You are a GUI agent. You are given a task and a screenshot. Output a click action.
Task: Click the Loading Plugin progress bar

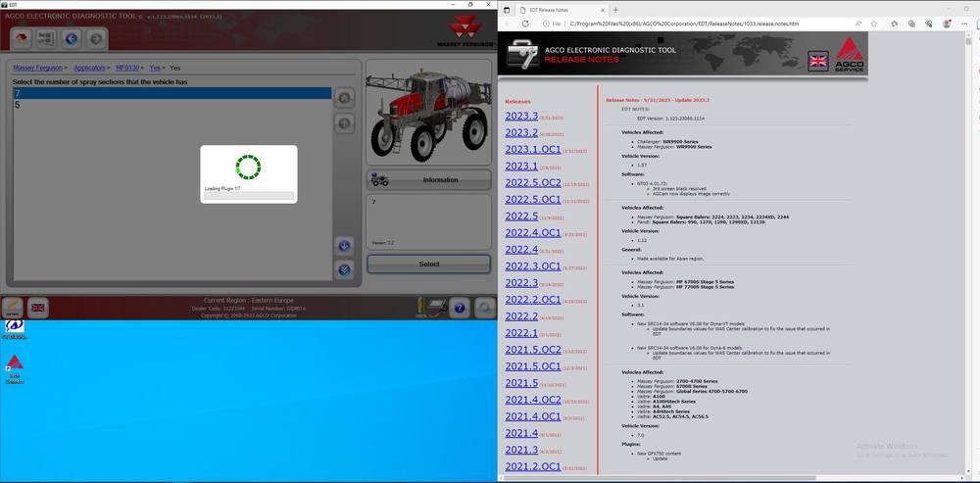pos(249,196)
